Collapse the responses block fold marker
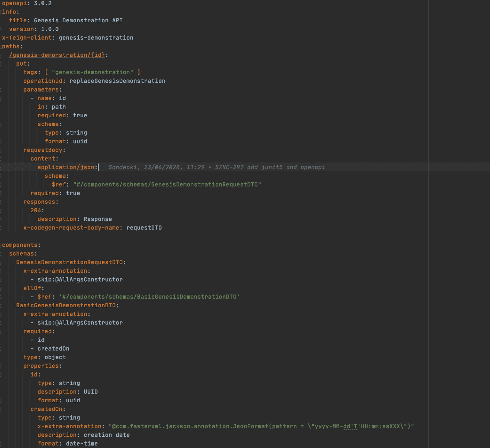Screen dimensions: 490x448 pyautogui.click(x=1, y=202)
